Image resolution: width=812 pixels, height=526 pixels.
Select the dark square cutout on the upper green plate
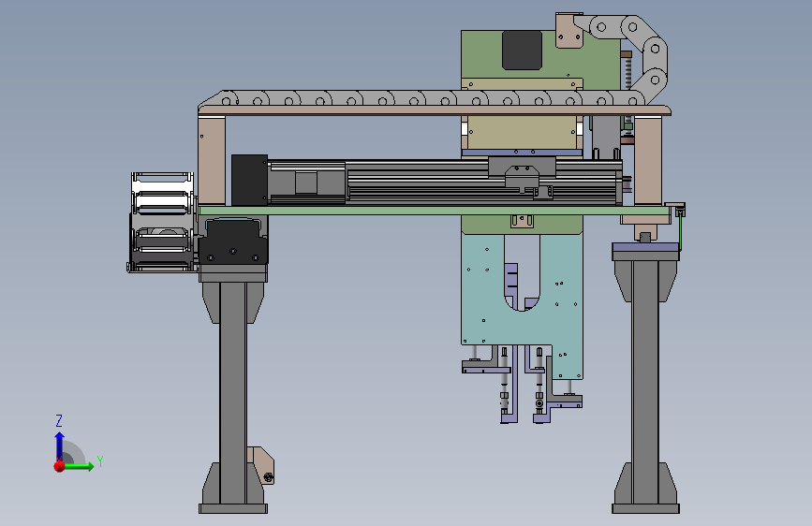(522, 51)
